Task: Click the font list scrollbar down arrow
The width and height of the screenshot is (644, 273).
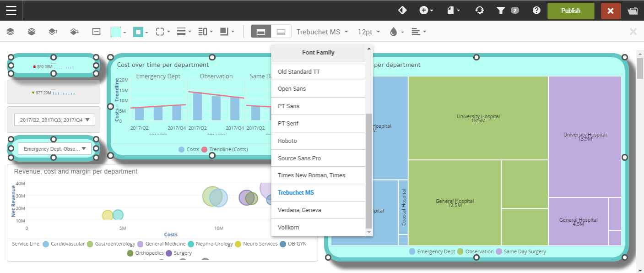Action: tap(369, 233)
